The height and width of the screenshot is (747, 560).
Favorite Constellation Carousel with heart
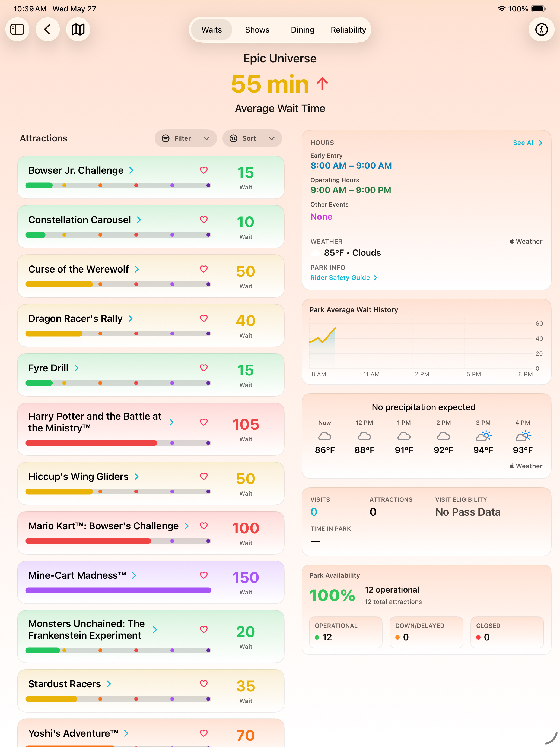click(203, 220)
